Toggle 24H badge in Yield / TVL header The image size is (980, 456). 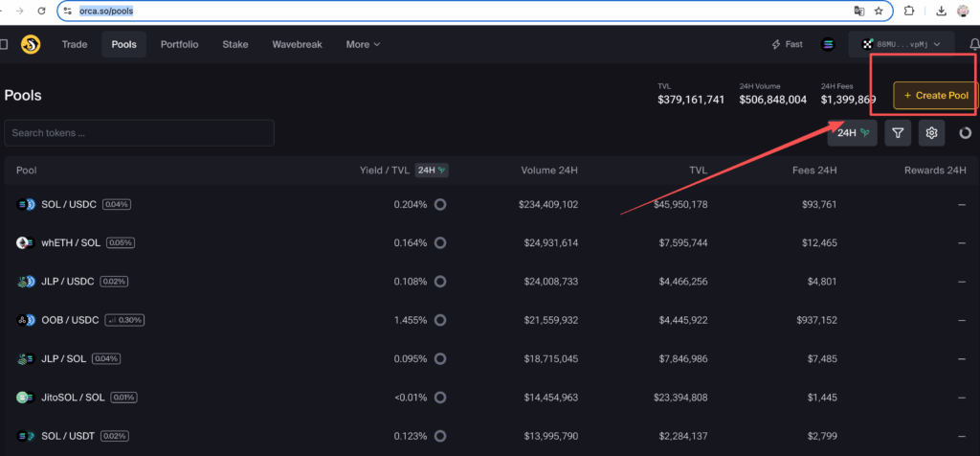(433, 171)
